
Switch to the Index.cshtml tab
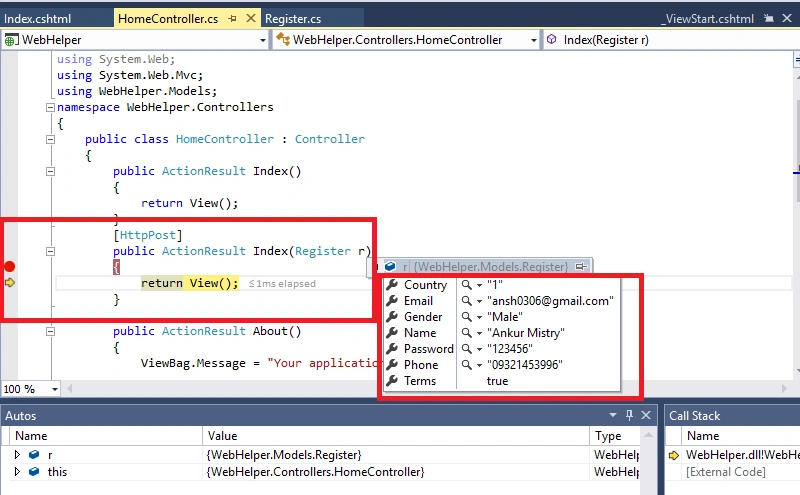(37, 19)
